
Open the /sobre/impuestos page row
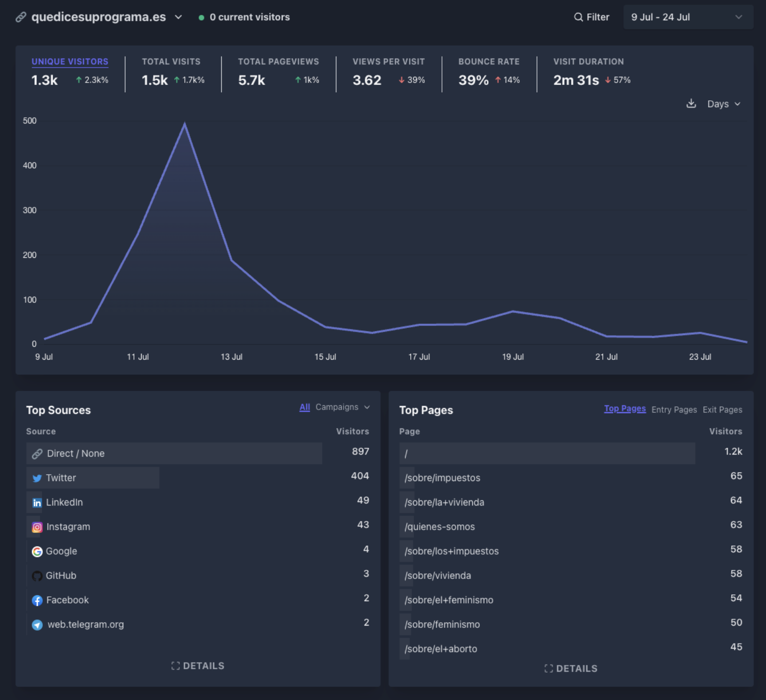tap(442, 478)
